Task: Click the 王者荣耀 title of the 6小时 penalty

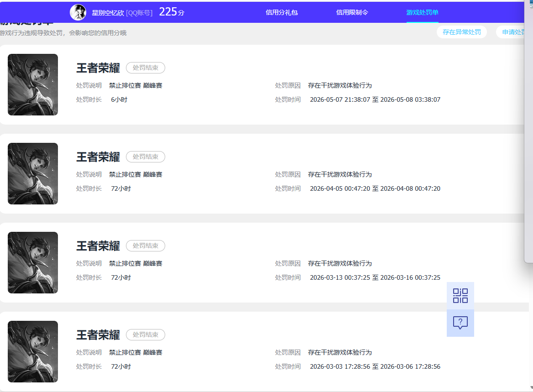Action: click(98, 68)
